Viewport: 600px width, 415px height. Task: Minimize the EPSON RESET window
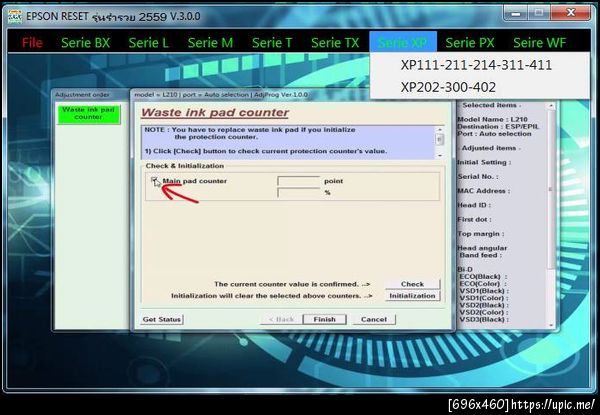[515, 13]
